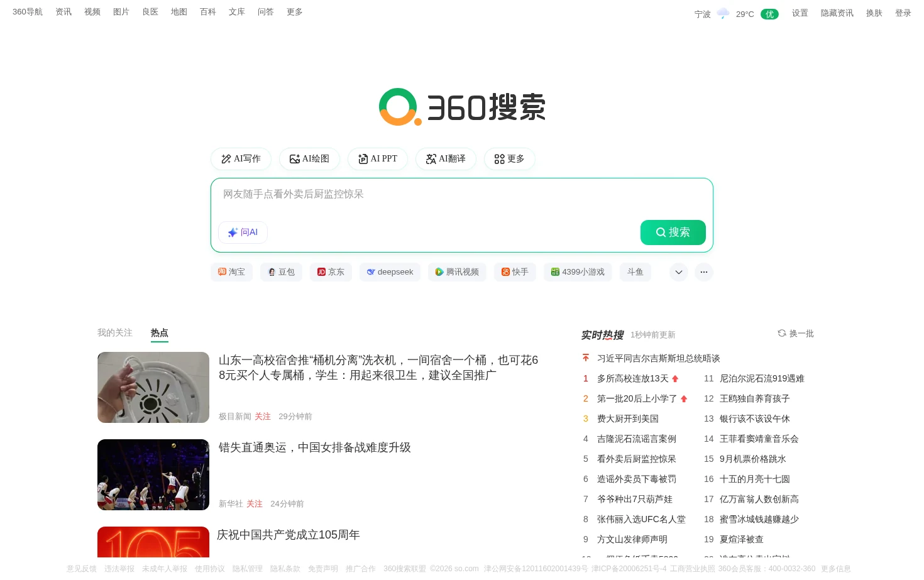Open the AI翻译 tool

[x=446, y=159]
